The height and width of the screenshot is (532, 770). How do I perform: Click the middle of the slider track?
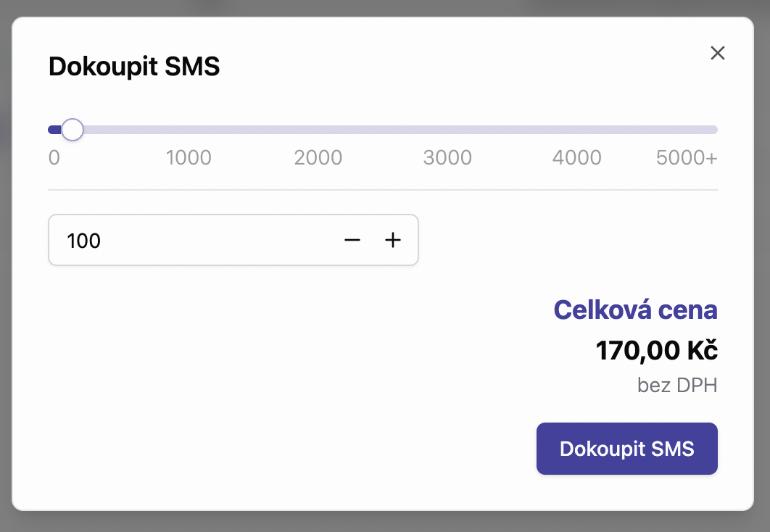383,129
